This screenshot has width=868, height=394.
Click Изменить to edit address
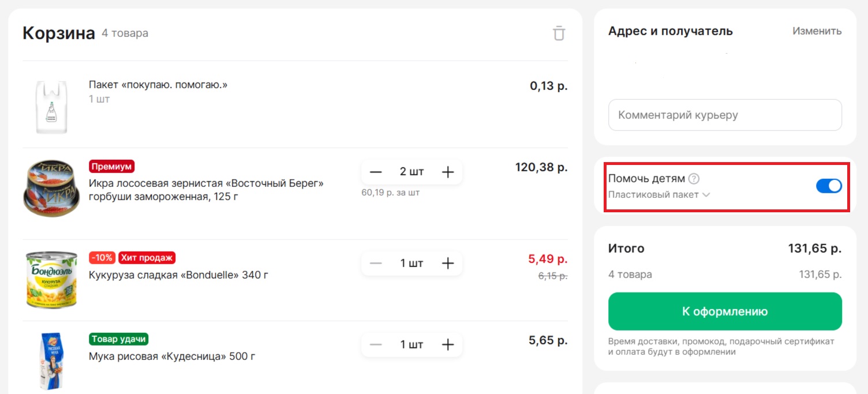click(817, 31)
